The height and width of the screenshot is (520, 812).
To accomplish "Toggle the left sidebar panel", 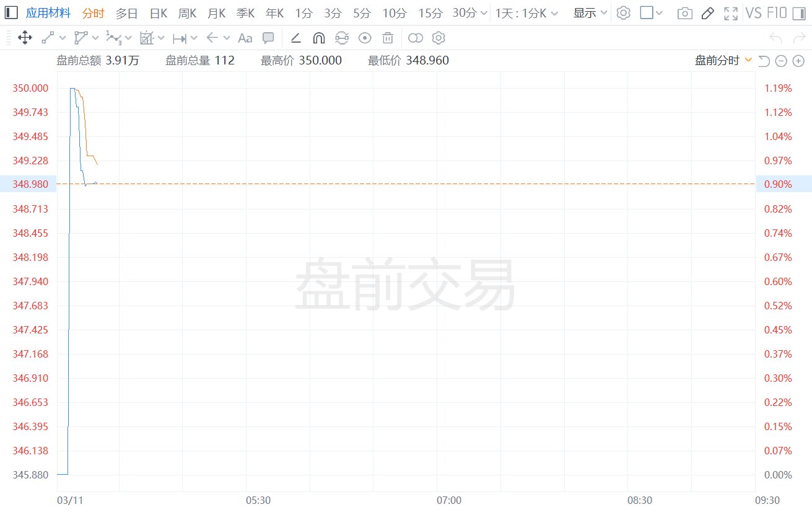I will click(12, 13).
